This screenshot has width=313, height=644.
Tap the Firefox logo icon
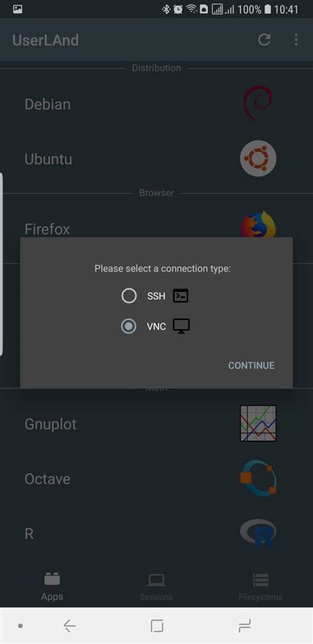click(258, 224)
